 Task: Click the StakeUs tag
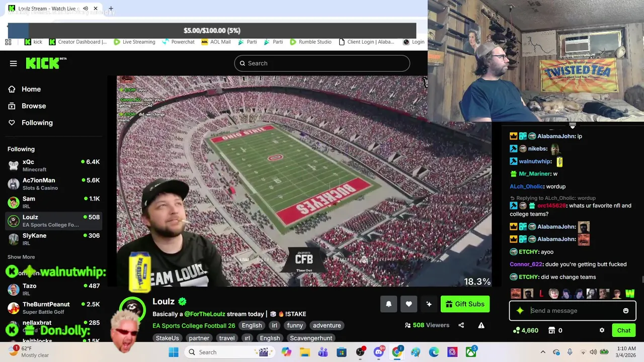click(x=168, y=338)
